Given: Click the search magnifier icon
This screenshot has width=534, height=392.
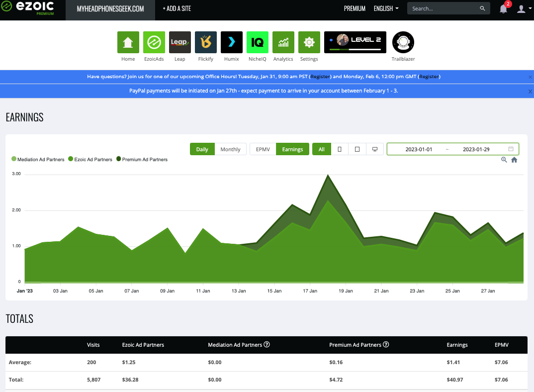Looking at the screenshot, I should click(x=482, y=8).
